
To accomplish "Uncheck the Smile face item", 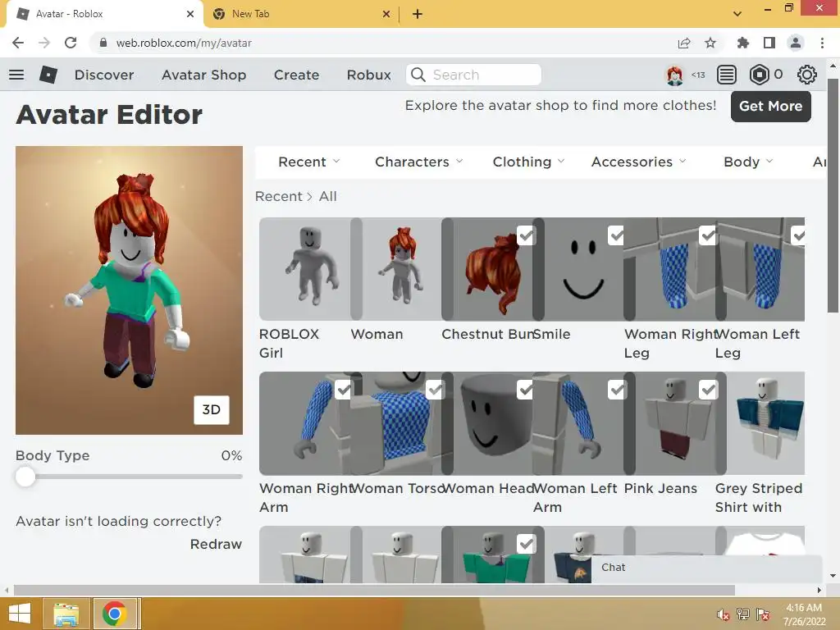I will coord(617,235).
